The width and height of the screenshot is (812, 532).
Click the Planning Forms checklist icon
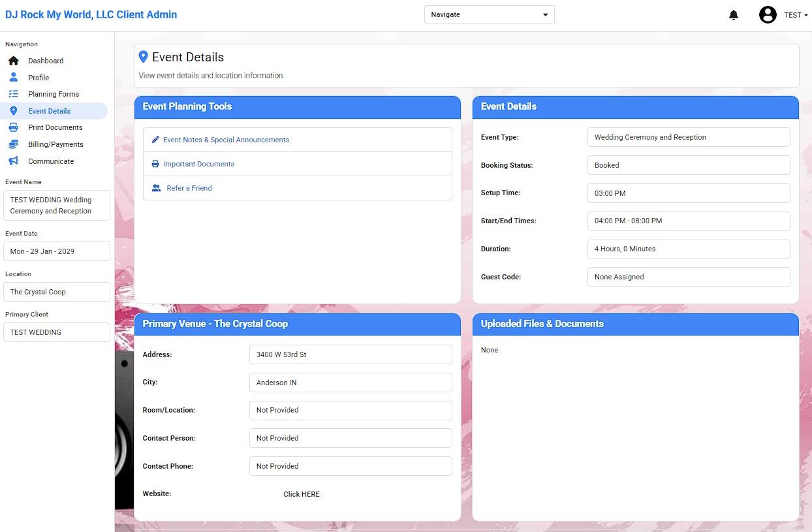pos(13,94)
